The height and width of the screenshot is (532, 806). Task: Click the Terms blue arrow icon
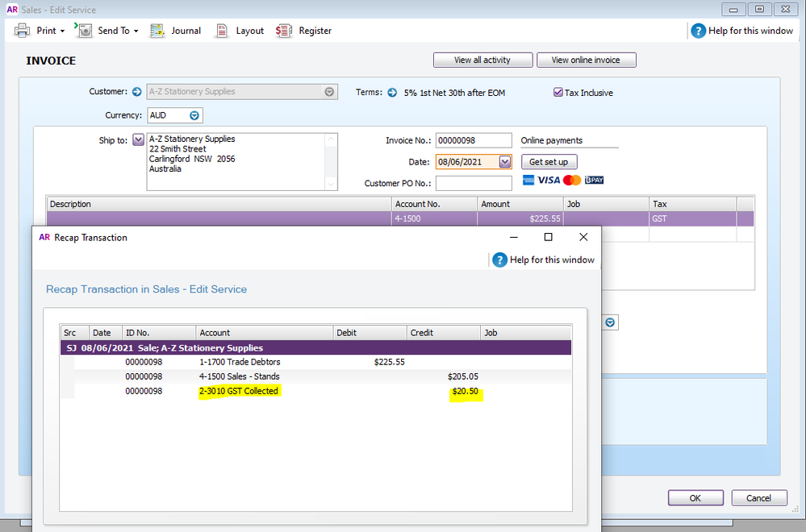392,93
